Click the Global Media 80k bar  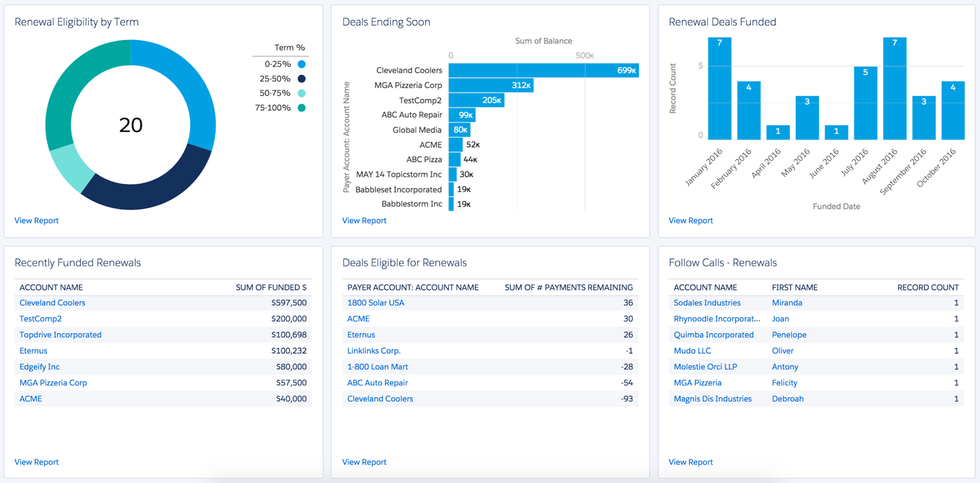coord(459,130)
